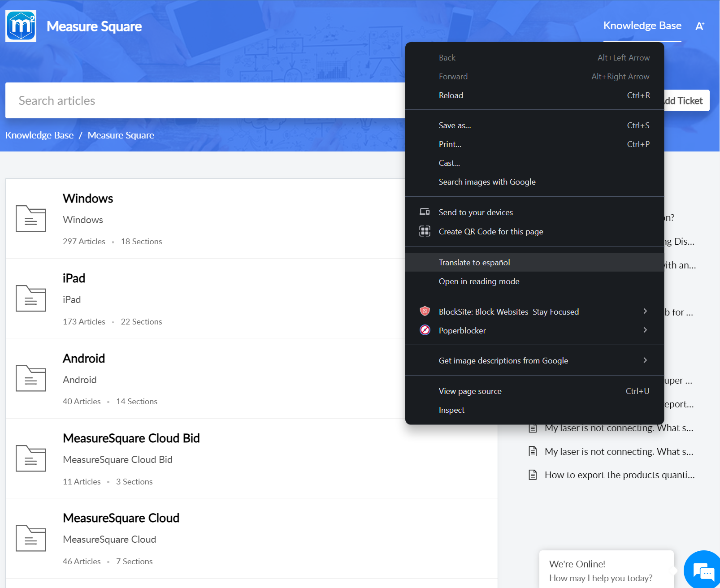Viewport: 720px width, 588px height.
Task: Open the second 'My laser is not connecting' article
Action: 619,452
